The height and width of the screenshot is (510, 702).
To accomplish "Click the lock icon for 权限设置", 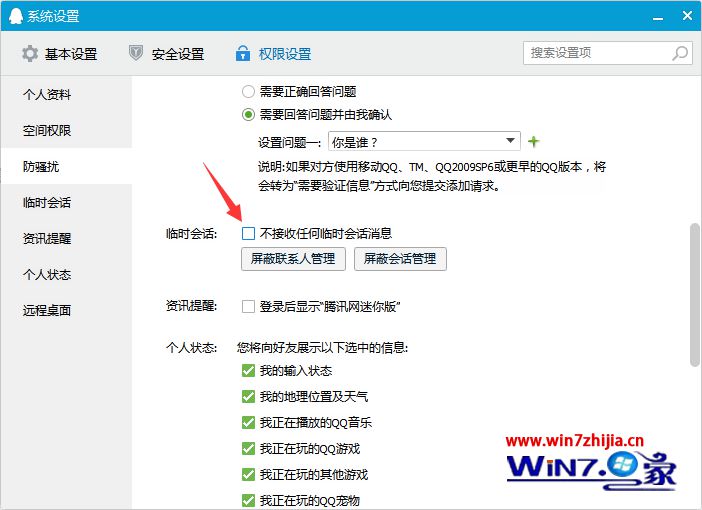I will pos(243,53).
